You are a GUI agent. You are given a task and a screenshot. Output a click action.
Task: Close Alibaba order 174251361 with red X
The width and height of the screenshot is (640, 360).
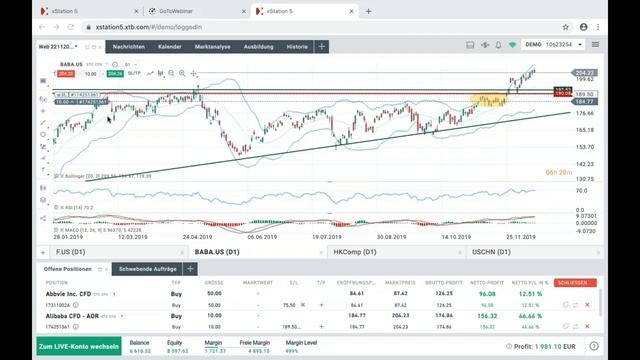coord(587,327)
